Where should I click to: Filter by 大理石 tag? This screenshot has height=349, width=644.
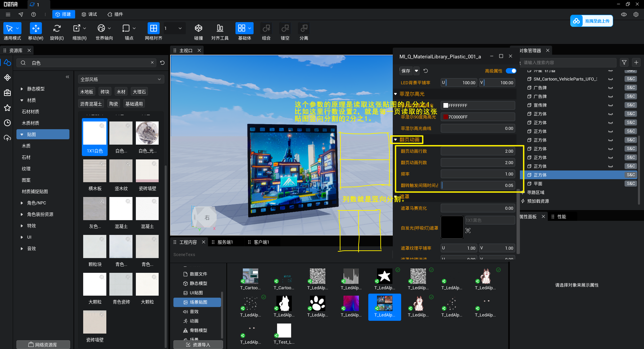139,92
